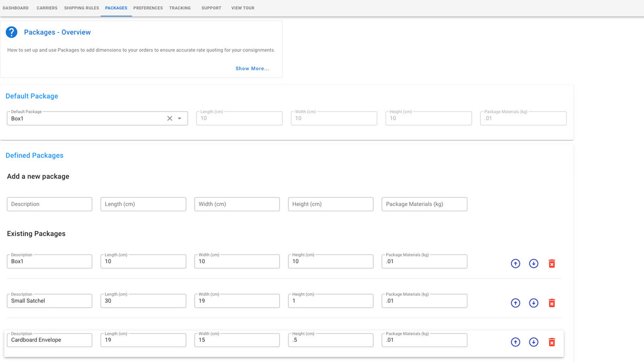Switch to the Dashboard tab

16,8
